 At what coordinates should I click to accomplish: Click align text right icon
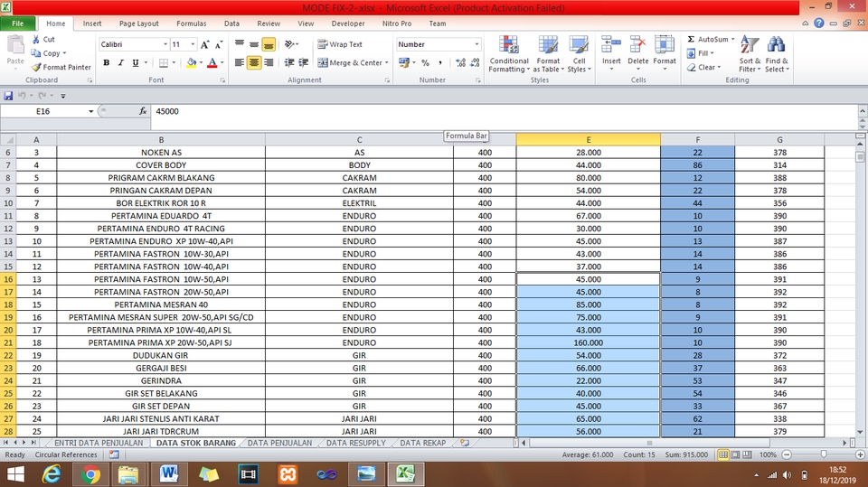click(269, 62)
